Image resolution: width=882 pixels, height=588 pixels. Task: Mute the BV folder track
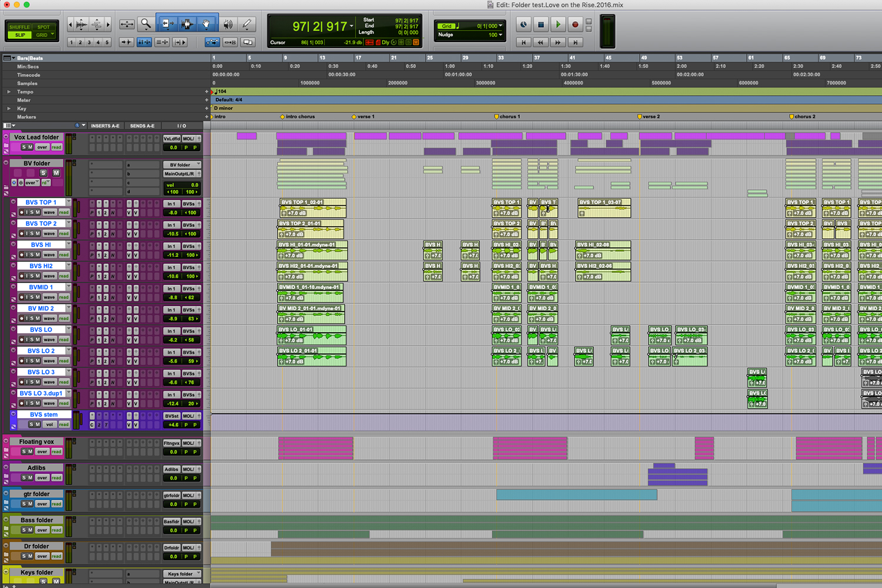56,173
